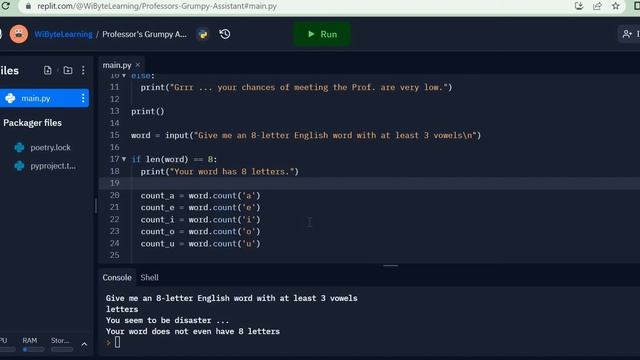This screenshot has width=640, height=360.
Task: Open the version history icon
Action: click(x=224, y=34)
